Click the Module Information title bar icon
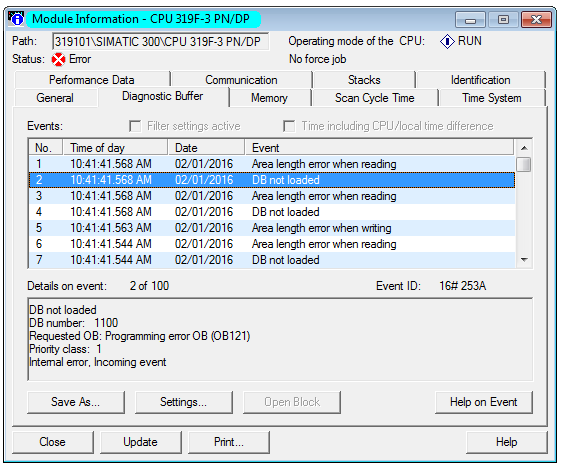Viewport: 562px width, 468px height. (x=16, y=19)
